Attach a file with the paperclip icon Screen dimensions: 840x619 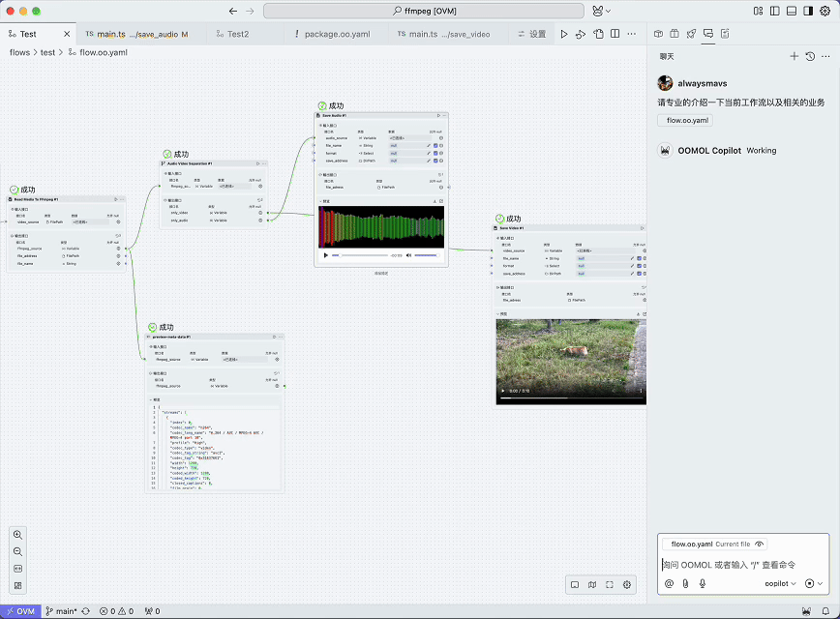[685, 583]
